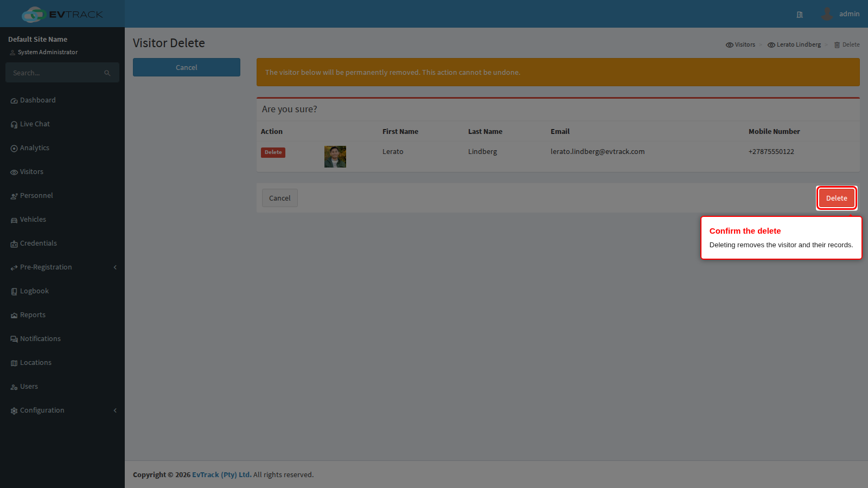Open Users in the sidebar
The height and width of the screenshot is (488, 868).
[x=62, y=387]
